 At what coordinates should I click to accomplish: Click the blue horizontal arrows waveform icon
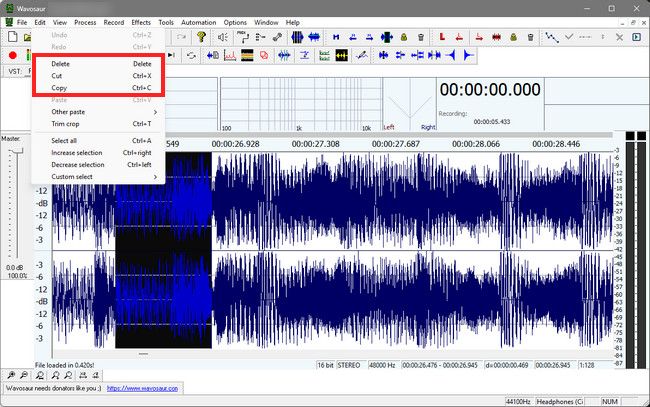[314, 37]
